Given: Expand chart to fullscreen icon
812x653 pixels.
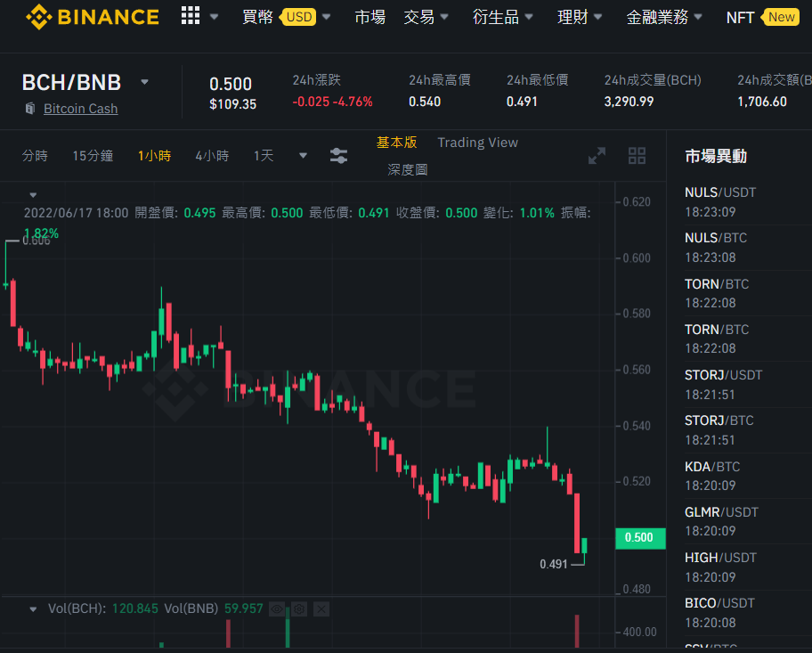Looking at the screenshot, I should pyautogui.click(x=597, y=156).
